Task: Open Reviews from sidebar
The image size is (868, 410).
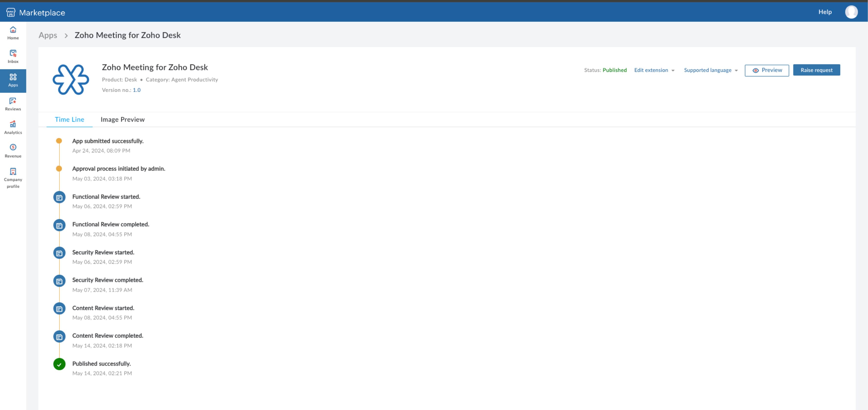Action: pyautogui.click(x=13, y=104)
